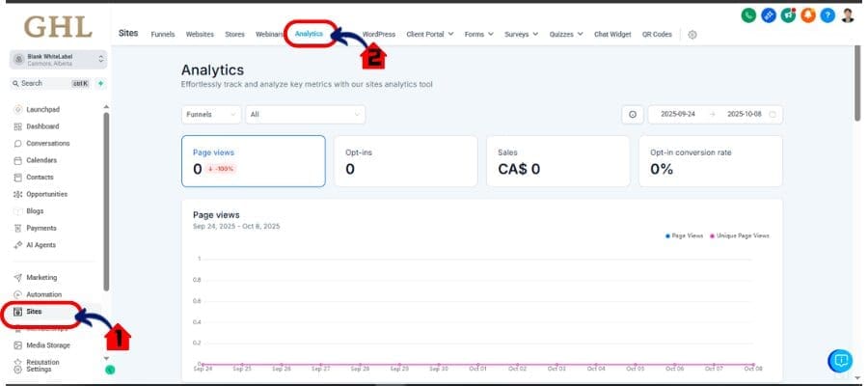868x386 pixels.
Task: Go to Conversations in the sidebar
Action: tap(47, 143)
